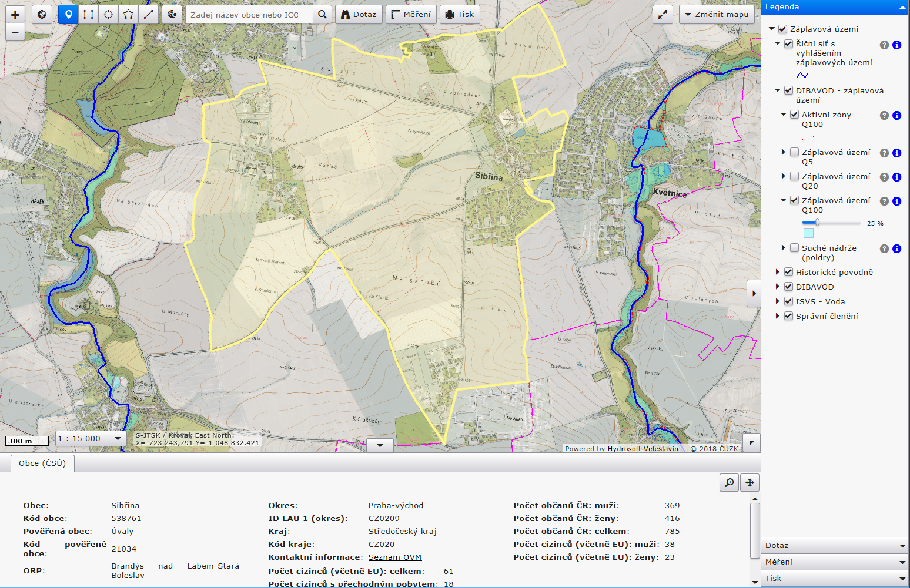The width and height of the screenshot is (910, 588).
Task: Zoom in with the plus button
Action: pos(15,15)
